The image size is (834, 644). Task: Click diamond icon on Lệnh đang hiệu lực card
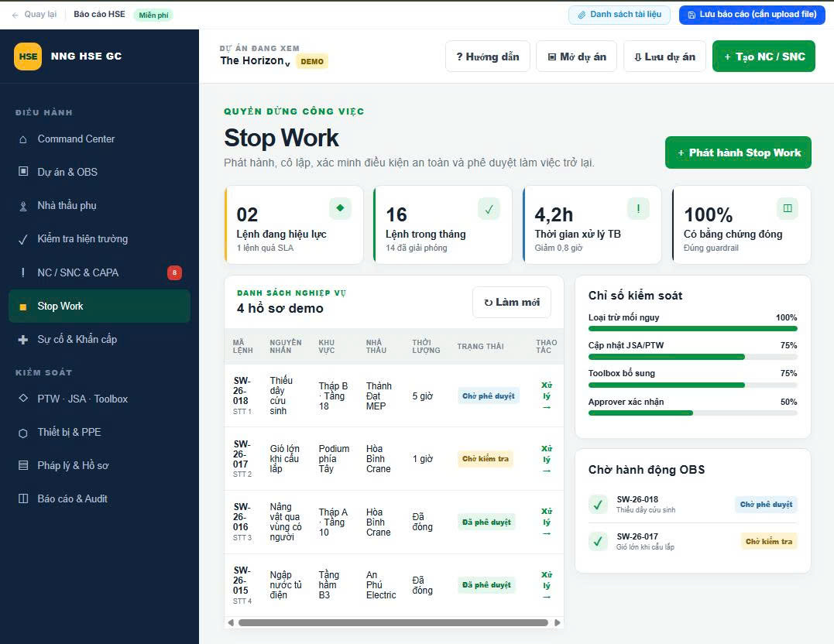tap(341, 208)
